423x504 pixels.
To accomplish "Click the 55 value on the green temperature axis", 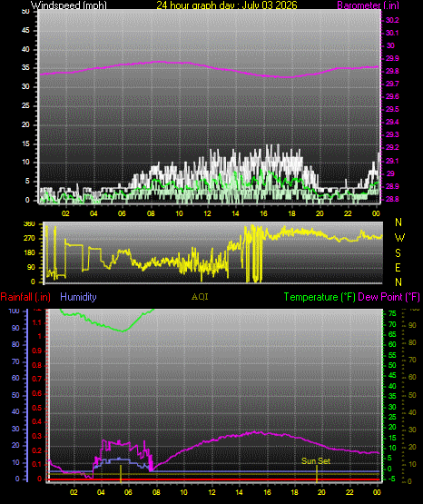I will click(x=392, y=355).
